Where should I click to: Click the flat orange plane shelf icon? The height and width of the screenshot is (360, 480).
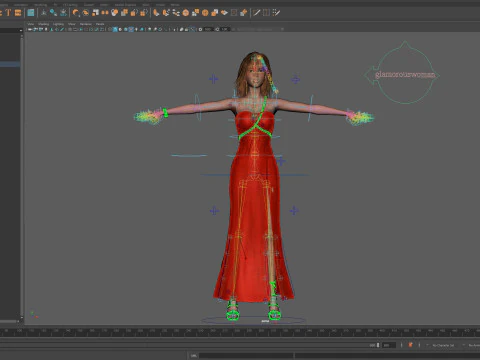[x=224, y=13]
